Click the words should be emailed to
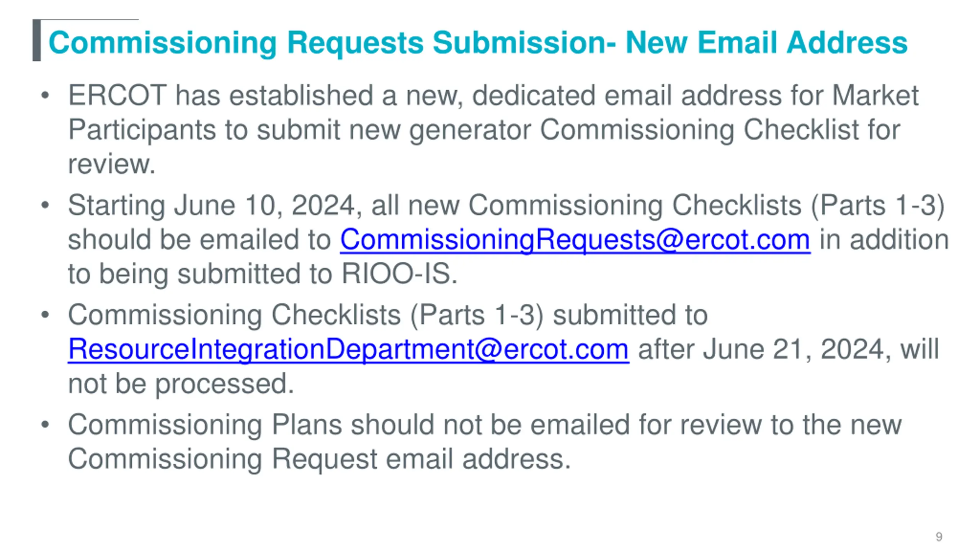 click(199, 240)
